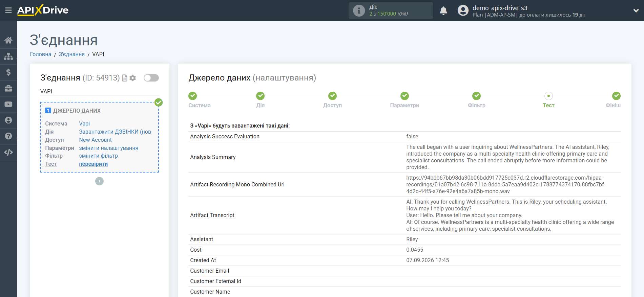Open the notifications bell

(x=443, y=11)
